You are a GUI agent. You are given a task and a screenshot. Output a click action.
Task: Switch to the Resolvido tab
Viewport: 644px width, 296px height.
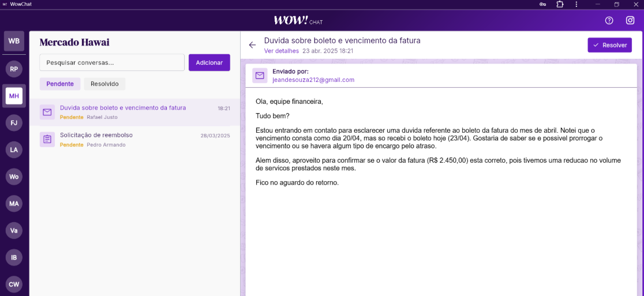(x=104, y=84)
